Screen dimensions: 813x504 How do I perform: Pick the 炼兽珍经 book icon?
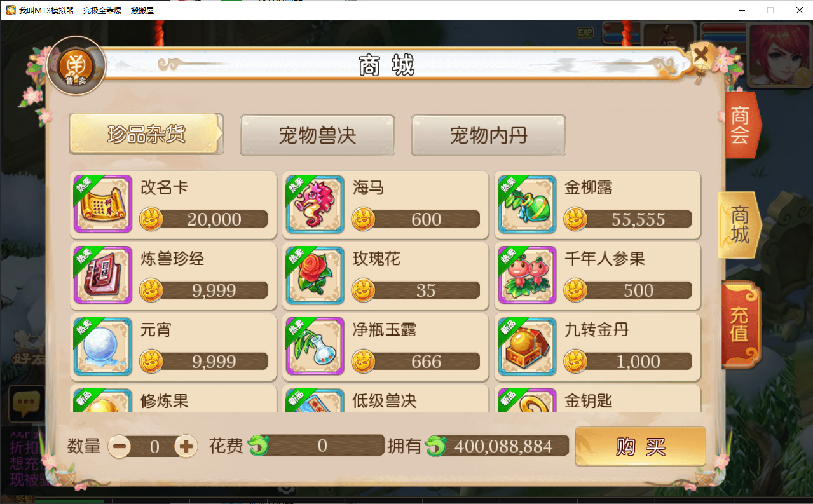coord(103,276)
